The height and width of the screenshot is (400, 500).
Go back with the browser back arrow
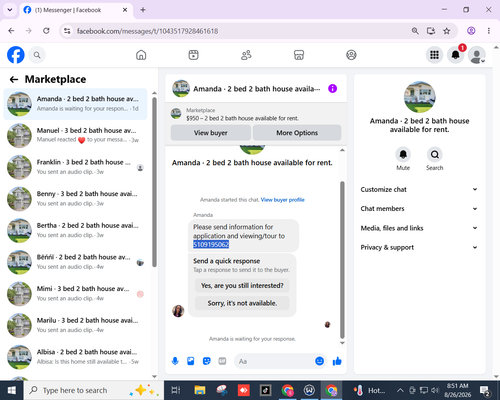pos(11,31)
